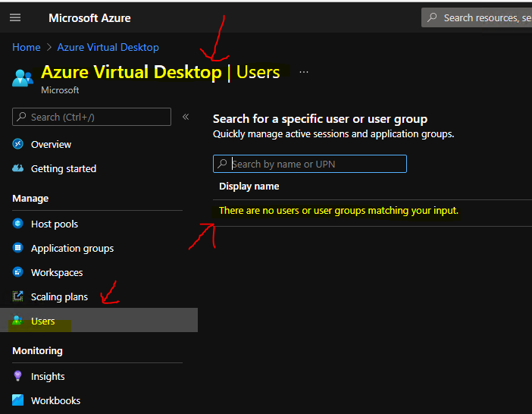The height and width of the screenshot is (414, 532).
Task: Click the Azure Virtual Desktop users header icon
Action: [23, 77]
